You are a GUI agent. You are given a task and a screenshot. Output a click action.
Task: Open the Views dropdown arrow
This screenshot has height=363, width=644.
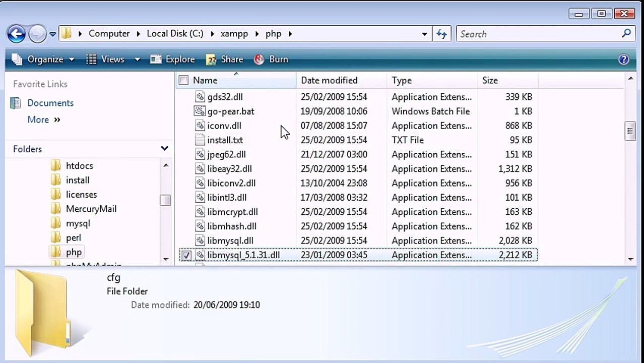[x=137, y=59]
